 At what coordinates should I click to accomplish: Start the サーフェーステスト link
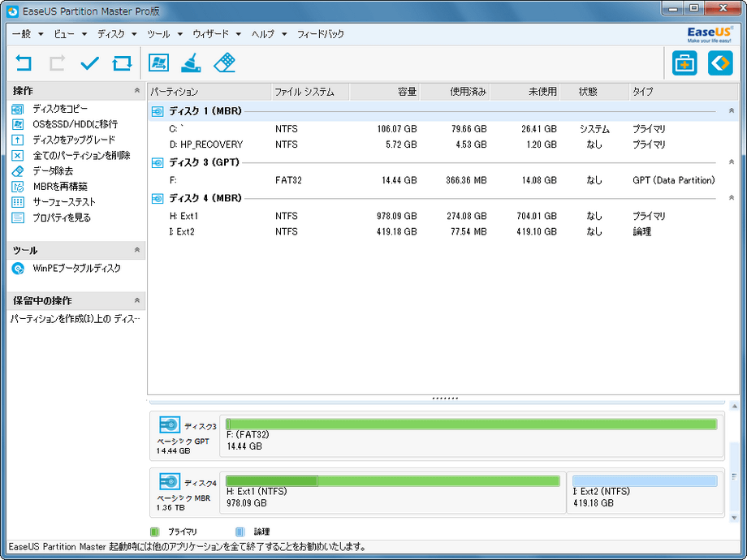tap(64, 202)
